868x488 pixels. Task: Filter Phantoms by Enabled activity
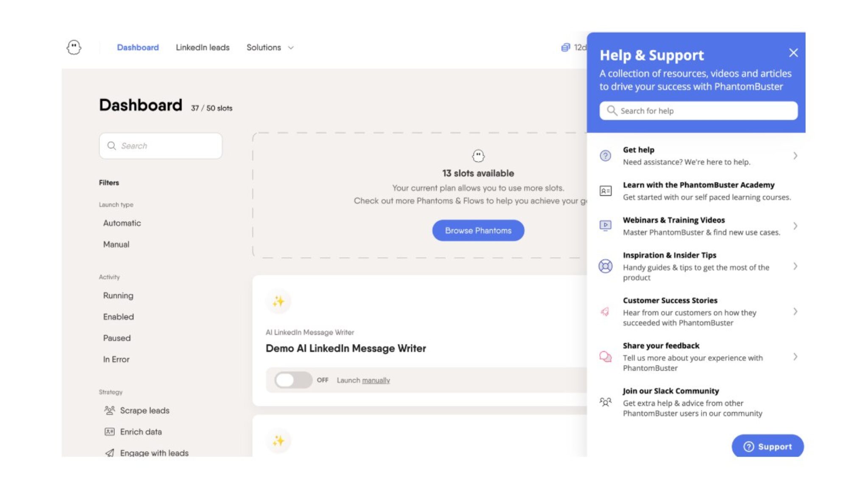pos(118,317)
